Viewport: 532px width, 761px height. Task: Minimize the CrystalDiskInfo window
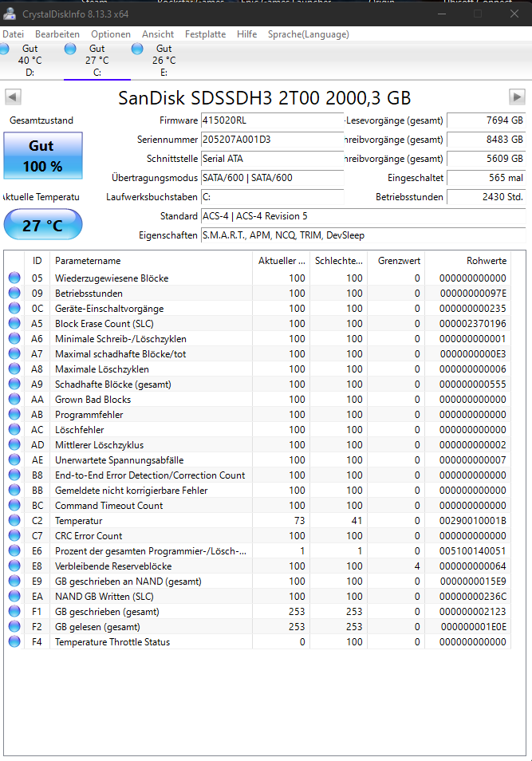click(x=442, y=14)
